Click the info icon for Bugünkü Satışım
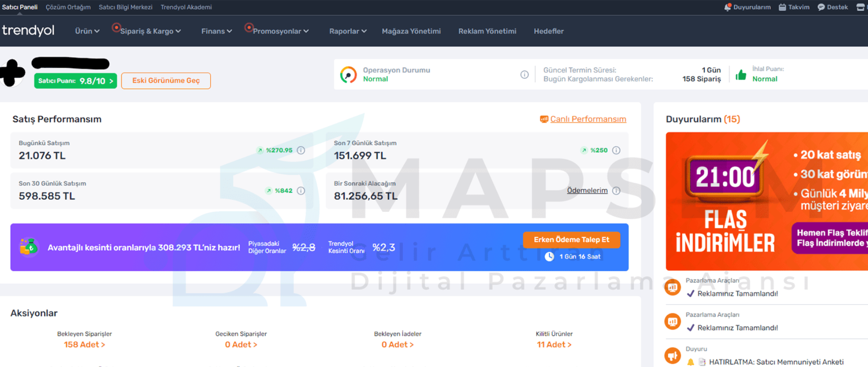The height and width of the screenshot is (367, 868). click(x=301, y=150)
